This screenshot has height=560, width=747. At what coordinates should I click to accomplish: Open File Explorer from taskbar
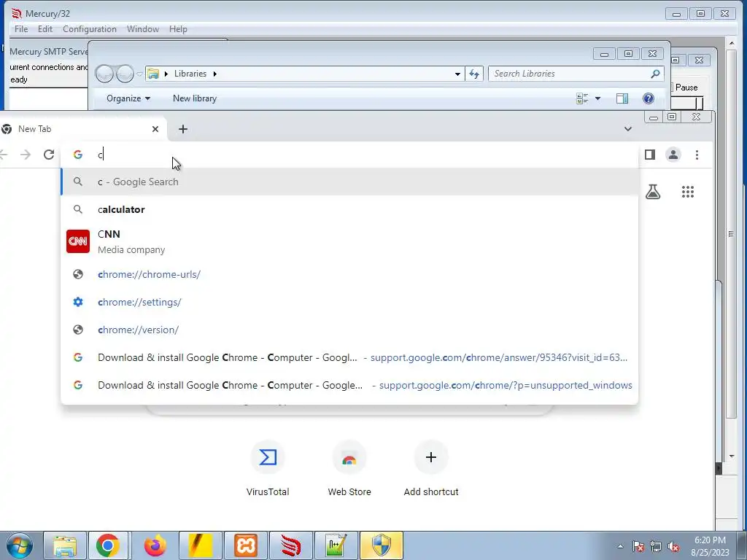[65, 545]
